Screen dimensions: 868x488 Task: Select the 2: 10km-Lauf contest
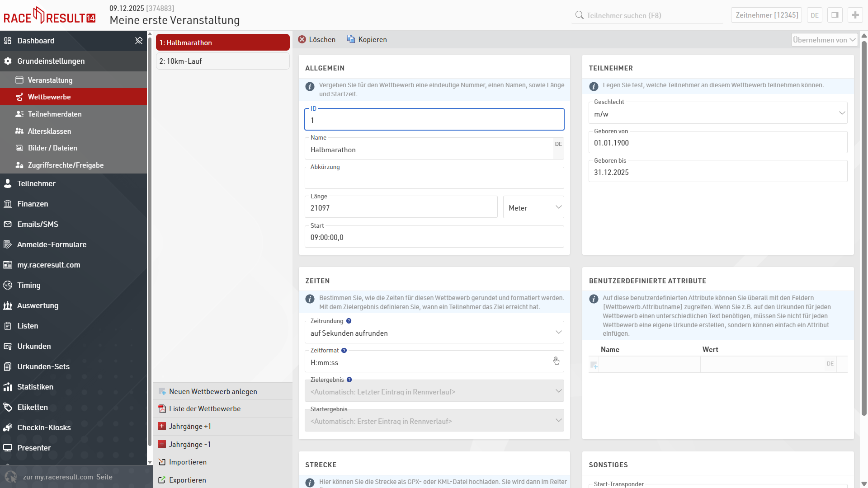[x=222, y=61]
